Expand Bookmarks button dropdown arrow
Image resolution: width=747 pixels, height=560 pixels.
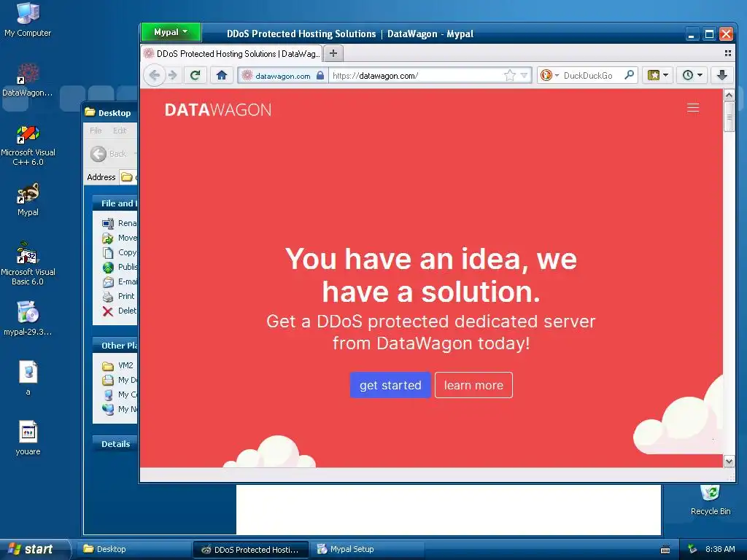pyautogui.click(x=665, y=75)
